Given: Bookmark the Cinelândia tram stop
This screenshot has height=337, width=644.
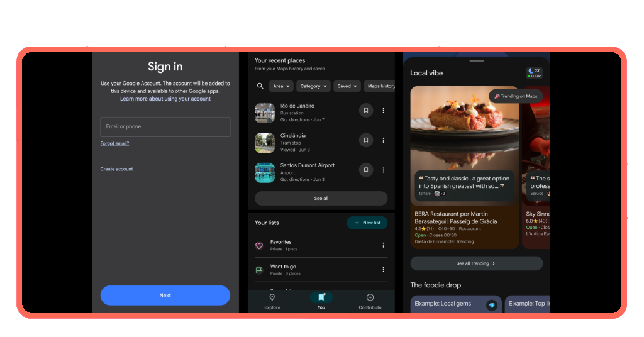Looking at the screenshot, I should pyautogui.click(x=366, y=140).
